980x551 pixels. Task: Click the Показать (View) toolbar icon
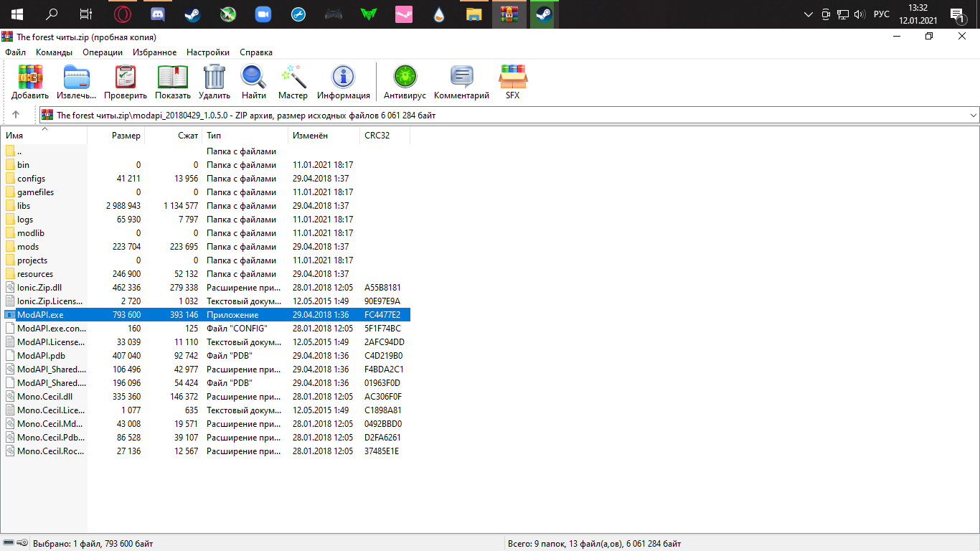pyautogui.click(x=173, y=82)
